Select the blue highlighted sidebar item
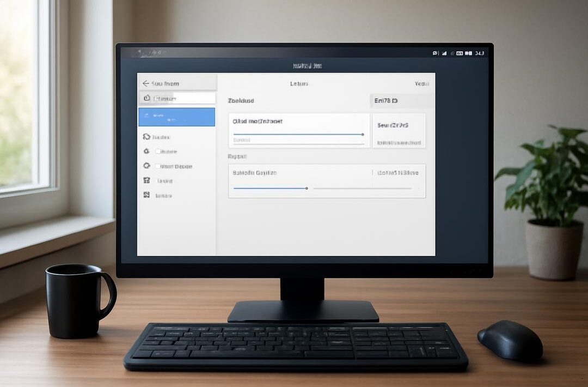 tap(176, 117)
